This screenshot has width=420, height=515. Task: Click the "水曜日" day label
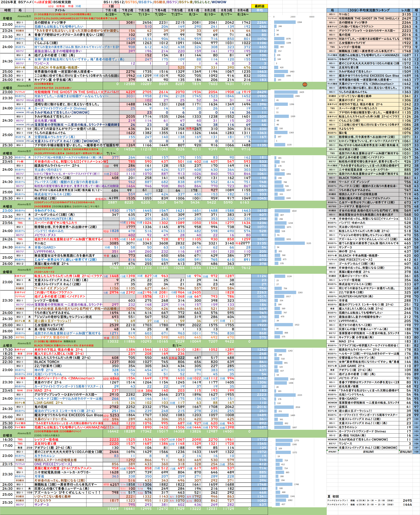(x=8, y=153)
